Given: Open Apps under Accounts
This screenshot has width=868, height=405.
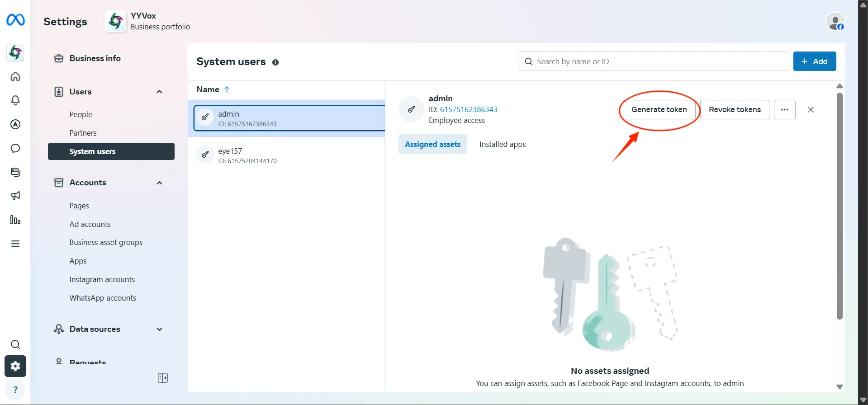Looking at the screenshot, I should (x=78, y=261).
